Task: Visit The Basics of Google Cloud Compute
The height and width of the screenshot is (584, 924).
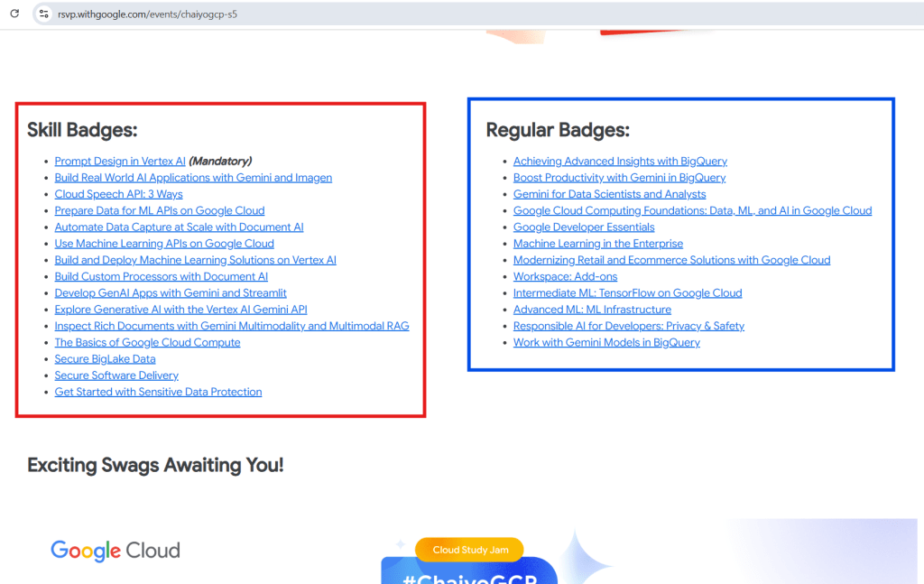Action: point(147,343)
